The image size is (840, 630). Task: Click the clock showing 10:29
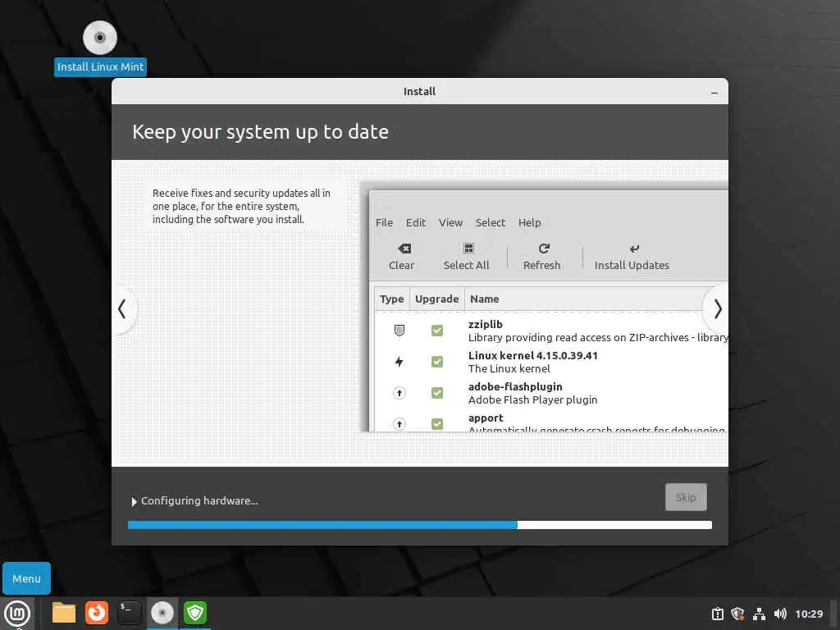point(809,614)
